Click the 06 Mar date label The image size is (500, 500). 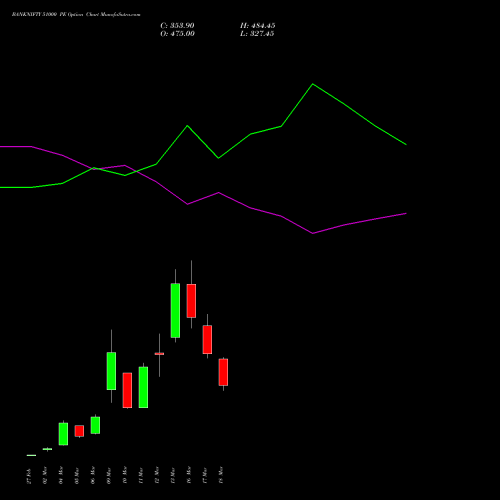93,476
